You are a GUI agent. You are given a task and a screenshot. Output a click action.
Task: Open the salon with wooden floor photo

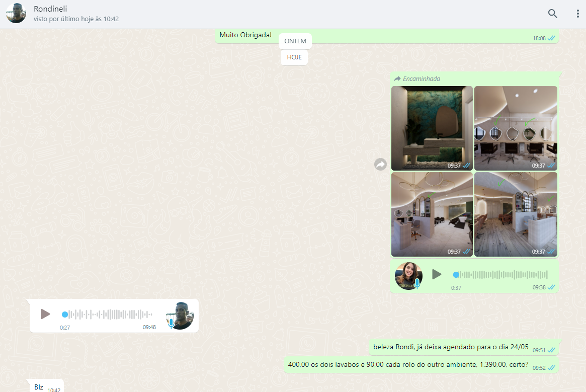click(x=516, y=214)
